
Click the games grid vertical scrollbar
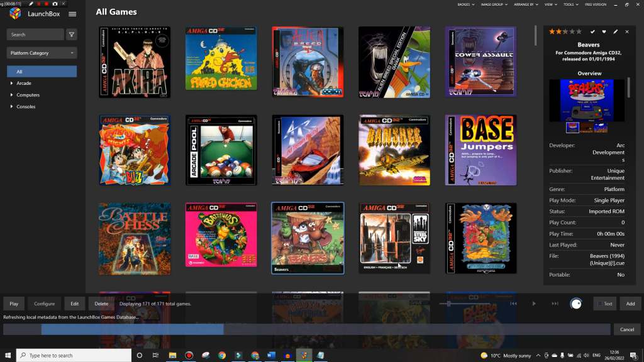coord(536,36)
